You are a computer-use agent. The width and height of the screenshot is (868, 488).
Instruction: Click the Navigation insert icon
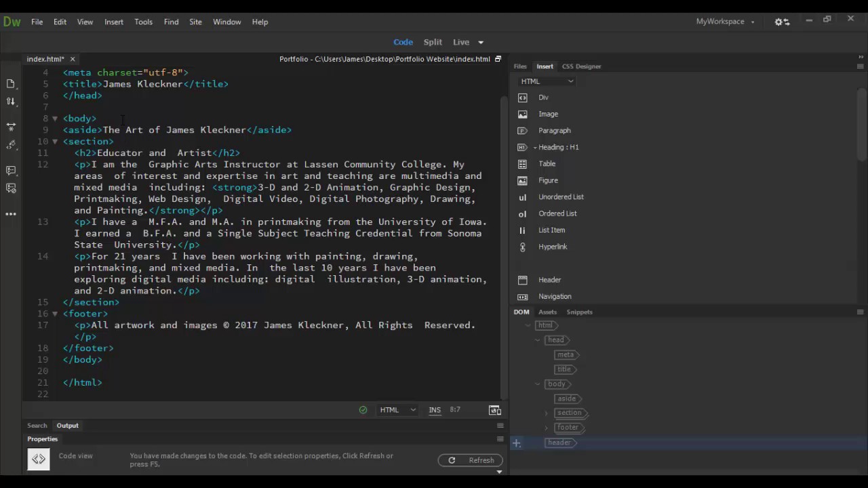[522, 296]
